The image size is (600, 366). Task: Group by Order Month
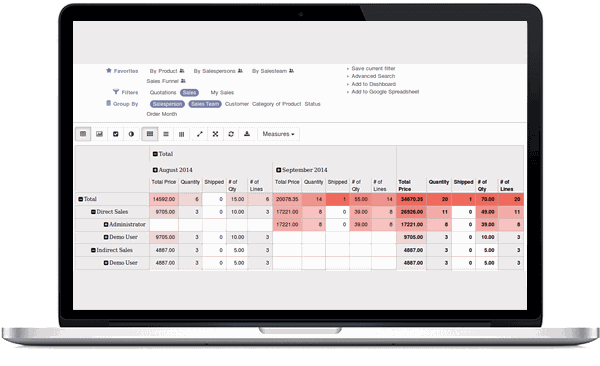[162, 114]
